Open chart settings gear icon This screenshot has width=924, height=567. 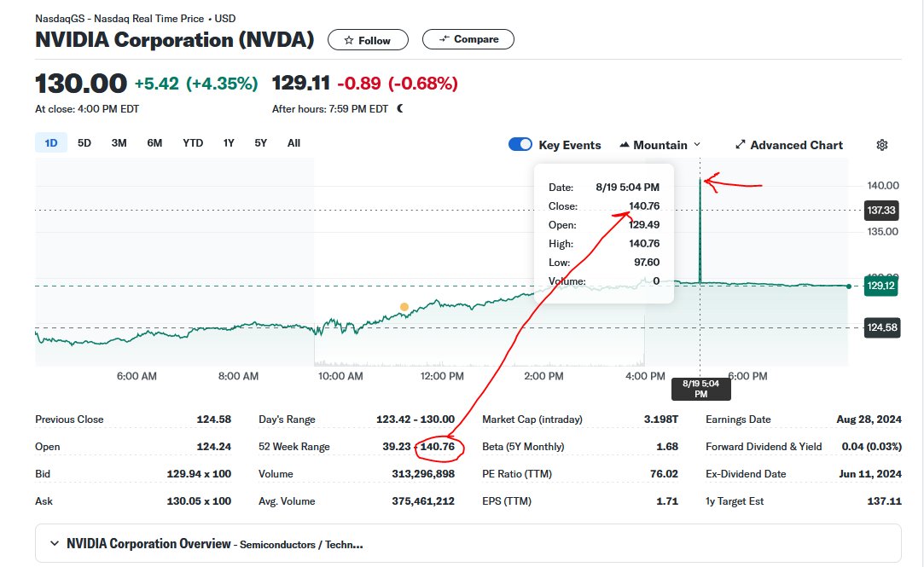pos(881,145)
